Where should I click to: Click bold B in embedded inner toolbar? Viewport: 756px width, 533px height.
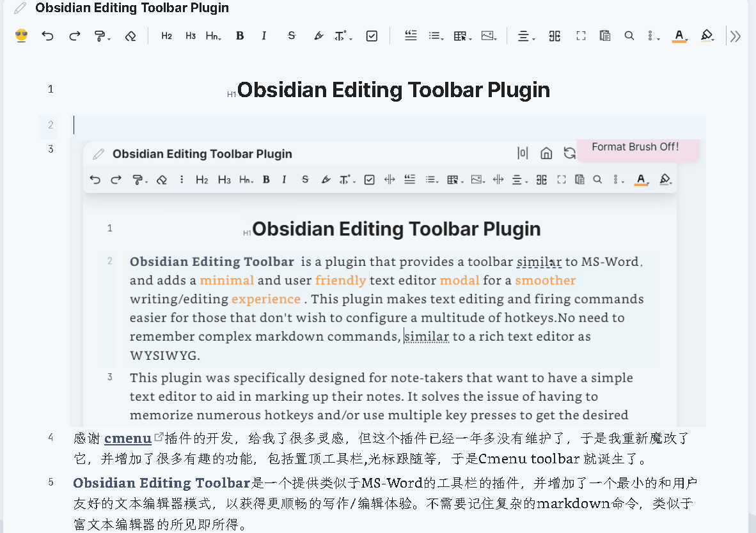pos(266,180)
